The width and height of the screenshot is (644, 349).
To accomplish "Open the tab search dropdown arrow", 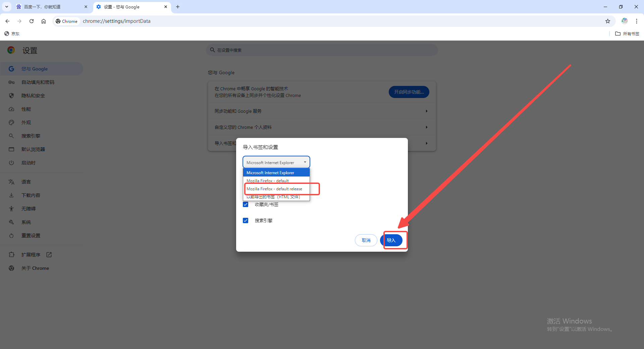I will (x=7, y=7).
